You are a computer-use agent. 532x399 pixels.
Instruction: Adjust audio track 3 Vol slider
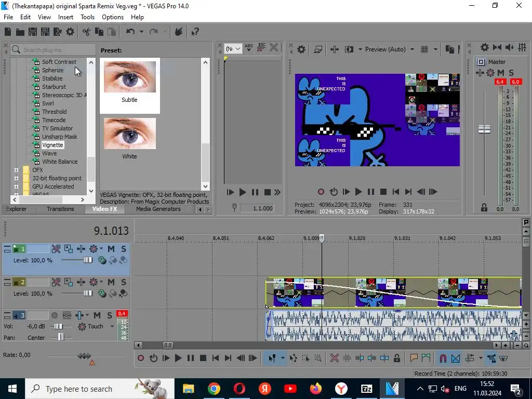pos(58,326)
